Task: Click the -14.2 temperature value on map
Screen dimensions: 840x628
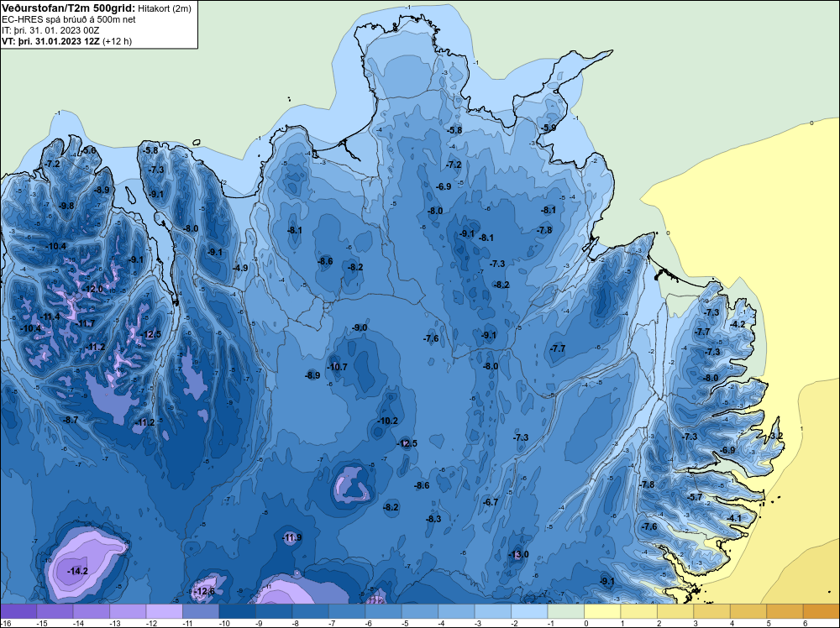Action: click(77, 571)
